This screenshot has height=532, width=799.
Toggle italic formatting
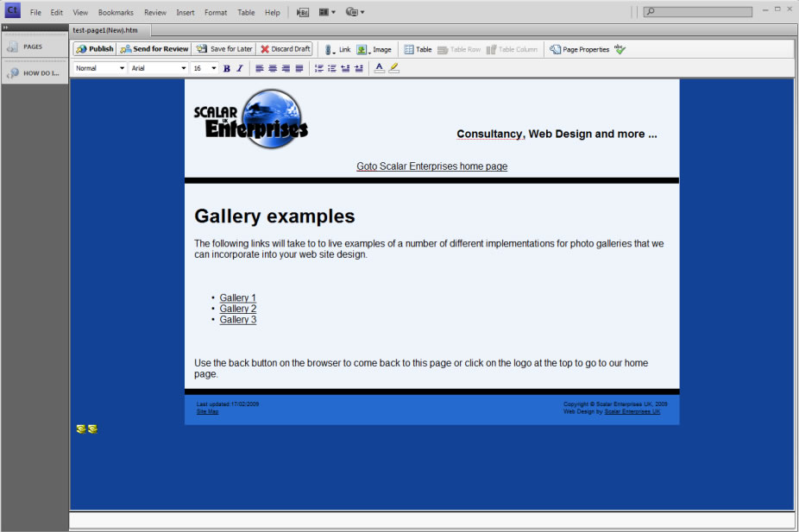pos(240,68)
